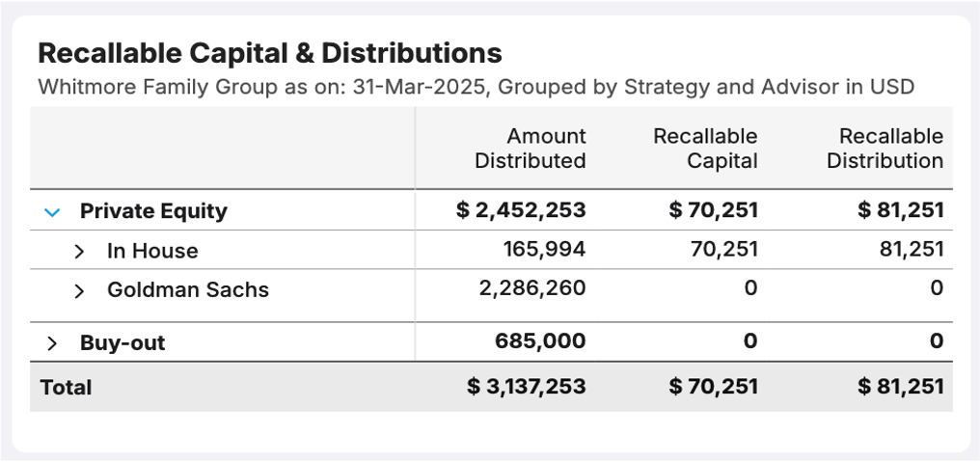Screen dimensions: 980x462
Task: Select the In House row label
Action: pyautogui.click(x=152, y=252)
